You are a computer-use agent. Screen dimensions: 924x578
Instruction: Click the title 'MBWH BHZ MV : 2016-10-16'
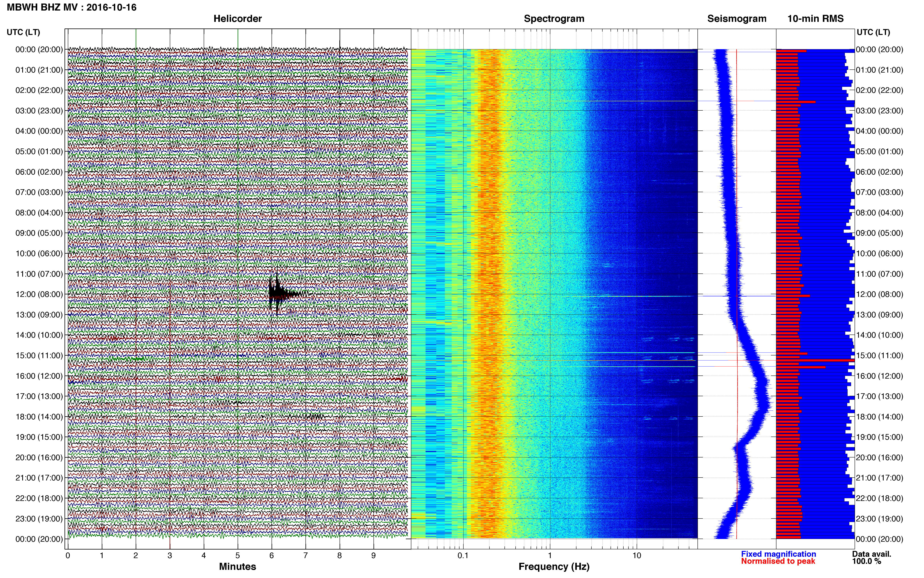[x=71, y=7]
